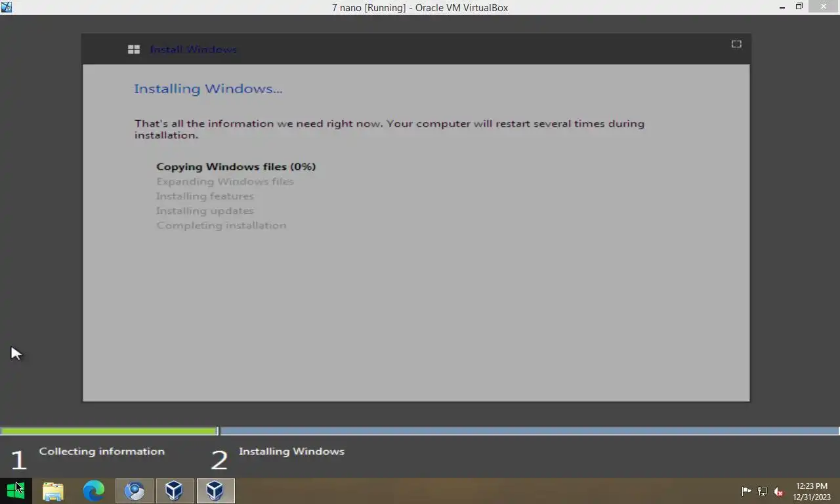Switch to the first VirtualBox taskbar icon
Image resolution: width=840 pixels, height=504 pixels.
pos(174,491)
